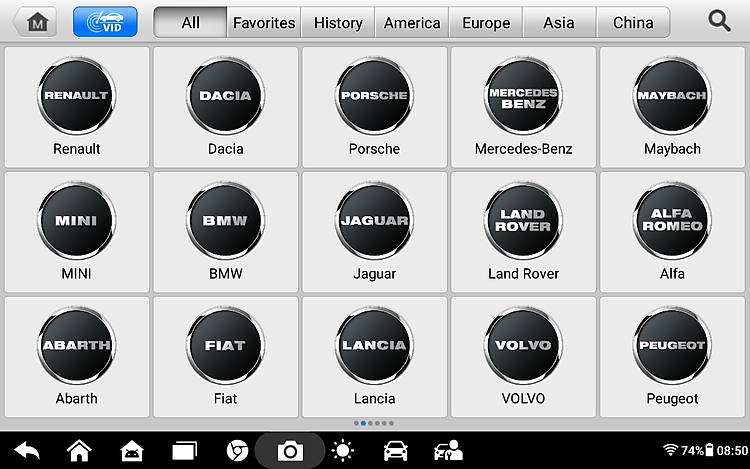750x469 pixels.
Task: Check the battery 74% indicator
Action: (697, 450)
